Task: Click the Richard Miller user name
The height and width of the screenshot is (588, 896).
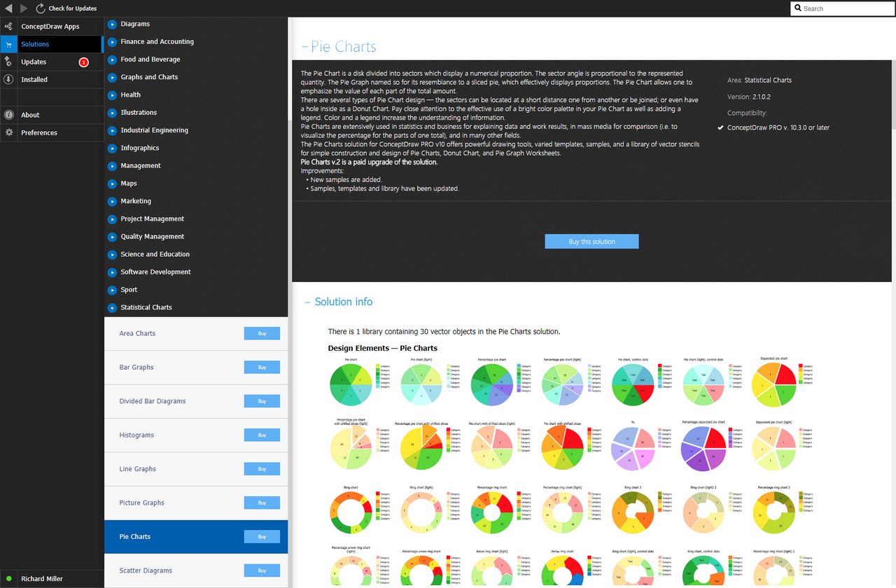Action: click(42, 579)
